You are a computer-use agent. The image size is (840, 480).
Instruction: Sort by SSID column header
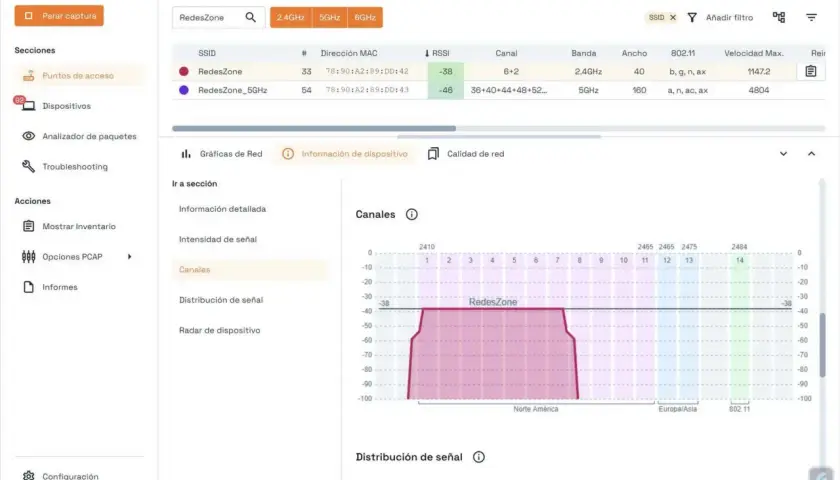click(x=207, y=53)
